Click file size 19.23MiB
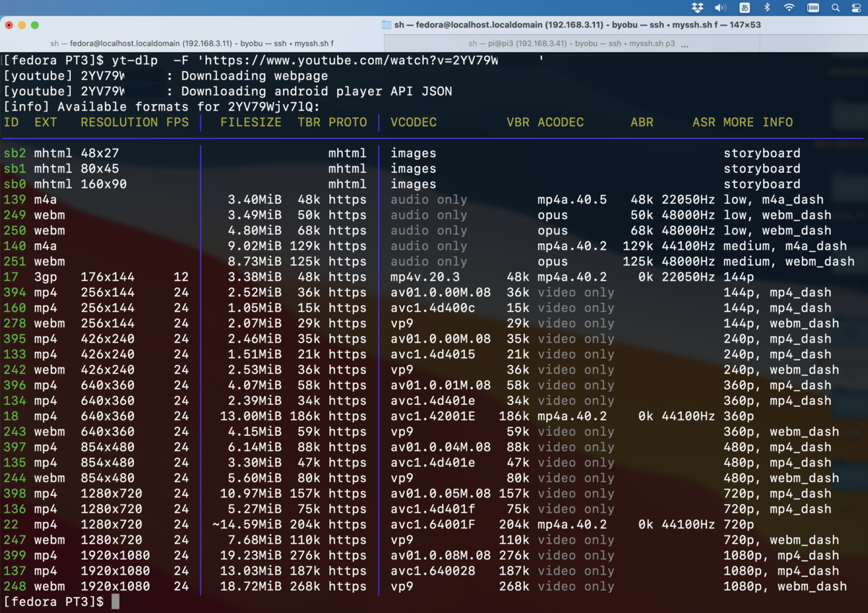Image resolution: width=868 pixels, height=613 pixels. pyautogui.click(x=251, y=556)
